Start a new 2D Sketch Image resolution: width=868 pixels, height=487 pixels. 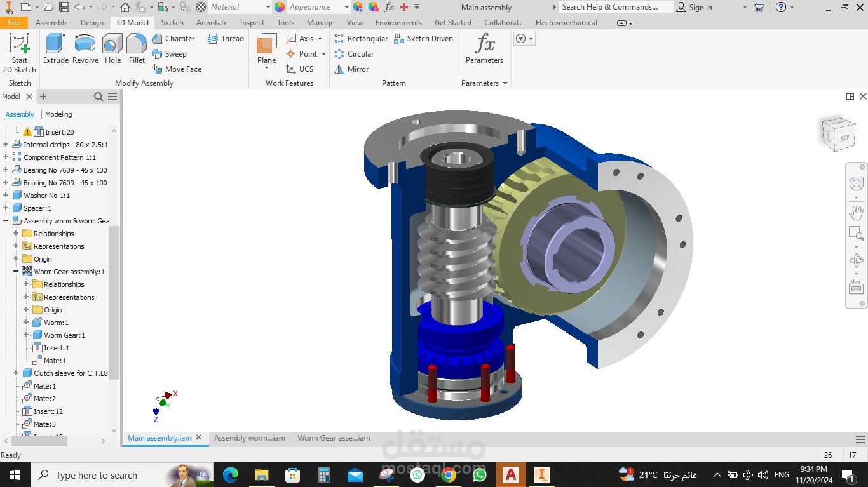[x=20, y=54]
